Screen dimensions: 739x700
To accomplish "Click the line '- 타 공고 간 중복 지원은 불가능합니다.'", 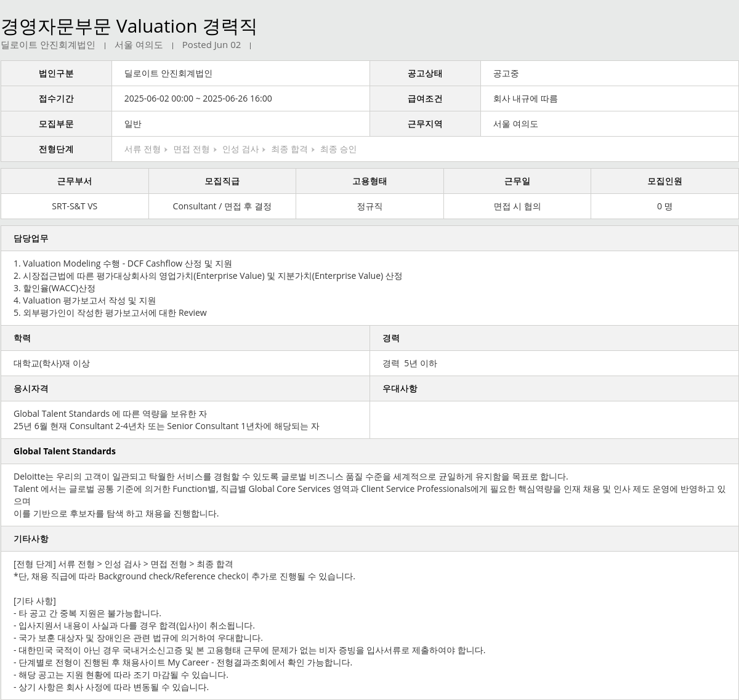I will pos(87,613).
